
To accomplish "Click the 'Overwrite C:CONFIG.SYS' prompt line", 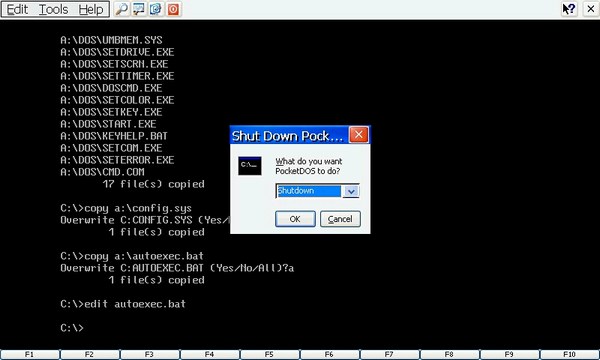I will (x=145, y=220).
